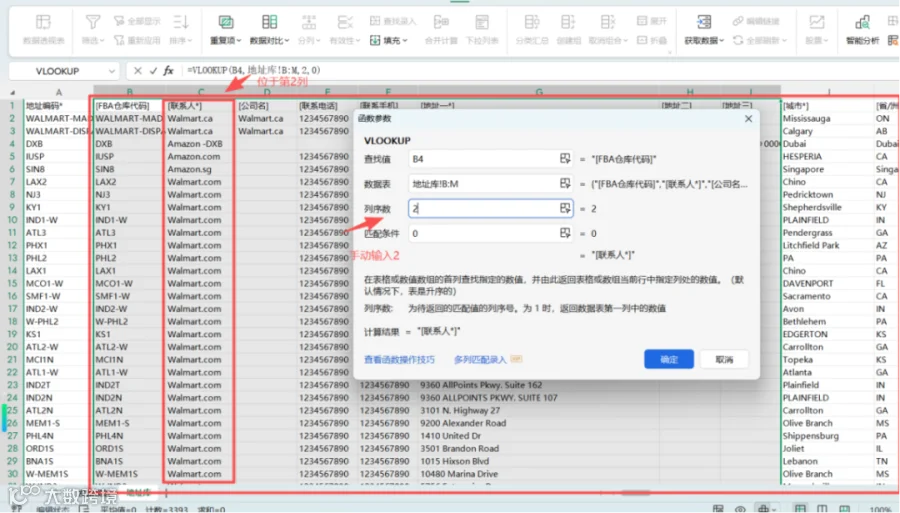Switch to normal view in the status bar

point(800,508)
